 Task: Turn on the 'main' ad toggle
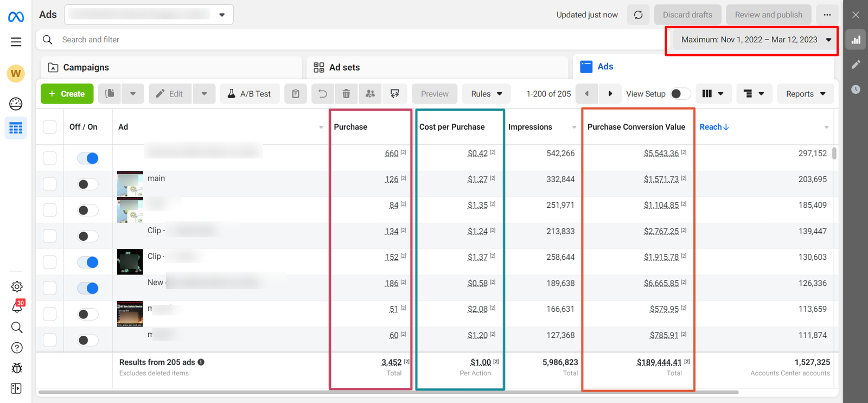(87, 184)
